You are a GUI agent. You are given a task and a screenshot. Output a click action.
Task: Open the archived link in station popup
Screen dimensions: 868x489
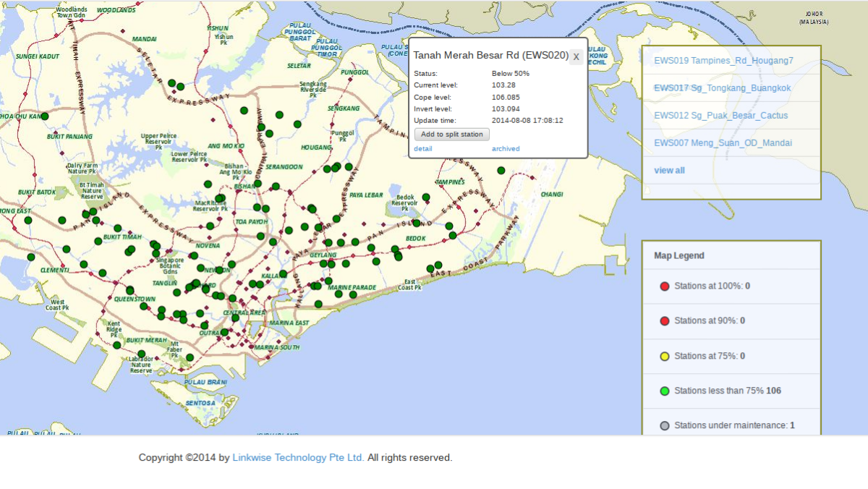click(506, 149)
